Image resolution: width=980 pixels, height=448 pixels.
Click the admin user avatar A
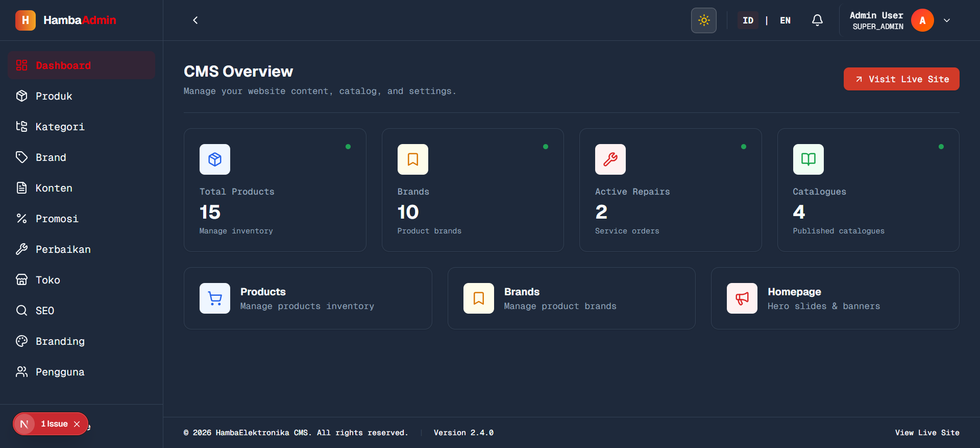click(922, 20)
